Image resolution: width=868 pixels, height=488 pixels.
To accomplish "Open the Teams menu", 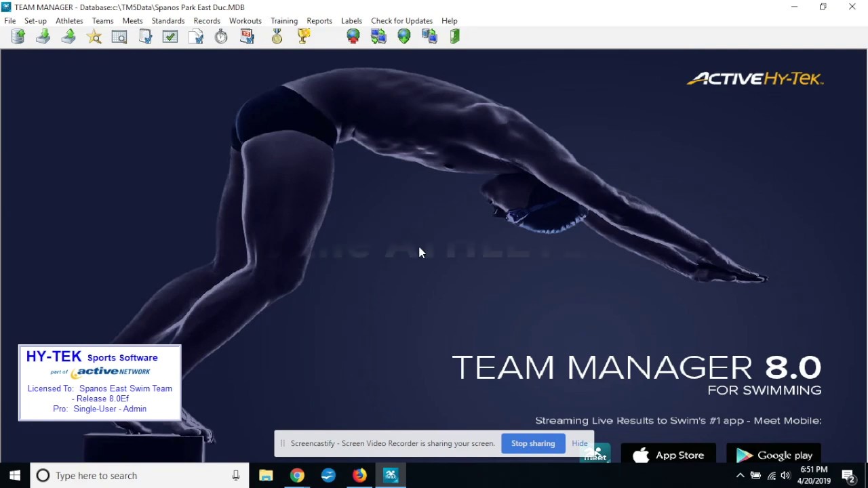I will pos(103,21).
